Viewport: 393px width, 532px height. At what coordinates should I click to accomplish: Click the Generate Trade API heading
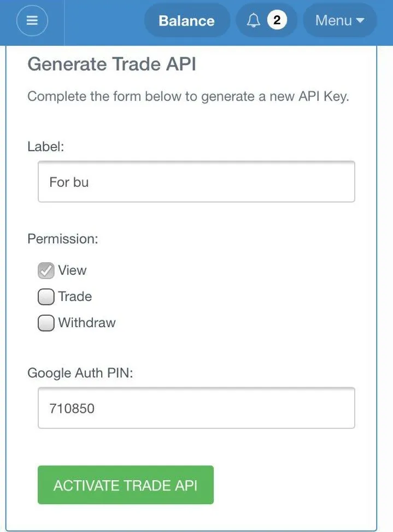(x=112, y=64)
